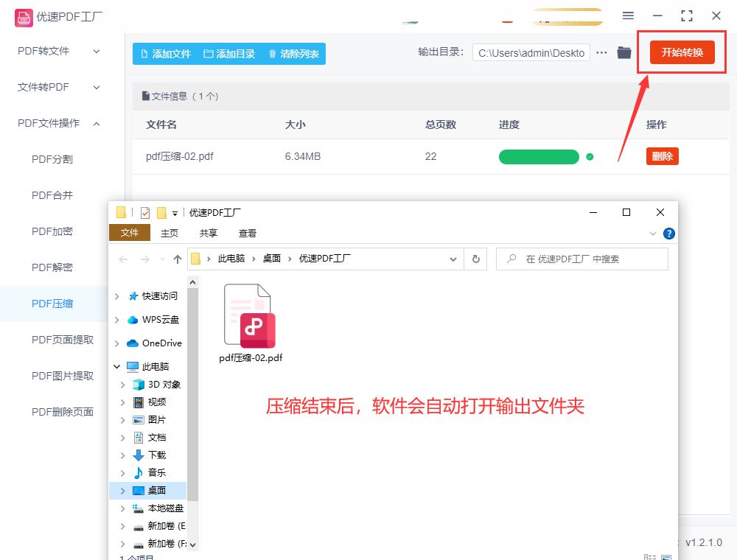Open 音乐 folder in the tree
The height and width of the screenshot is (560, 737).
point(157,472)
